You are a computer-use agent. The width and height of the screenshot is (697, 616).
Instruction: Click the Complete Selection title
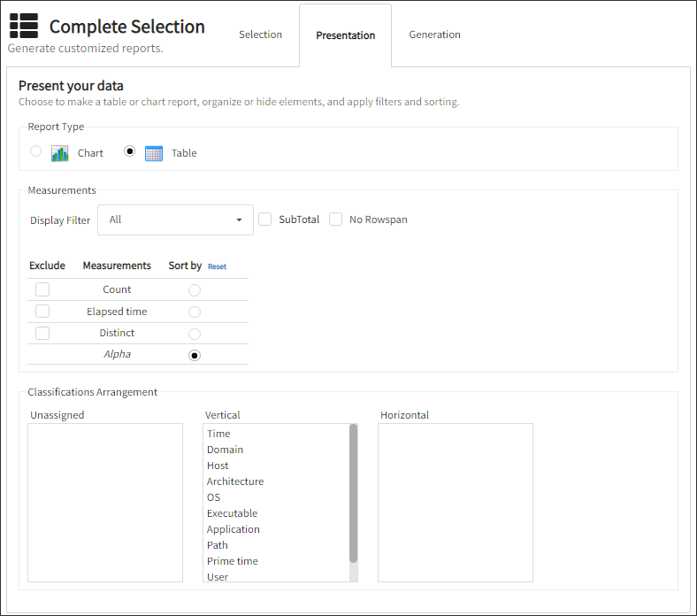(x=127, y=27)
